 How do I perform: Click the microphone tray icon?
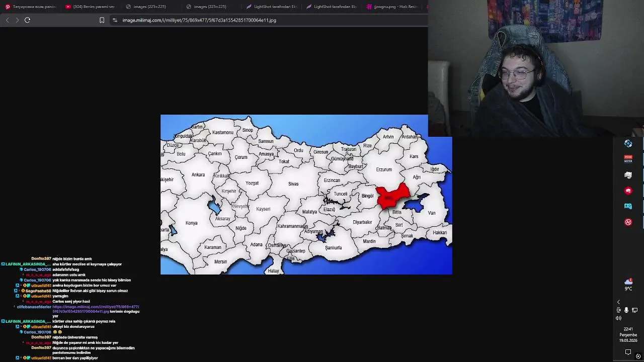tap(626, 310)
